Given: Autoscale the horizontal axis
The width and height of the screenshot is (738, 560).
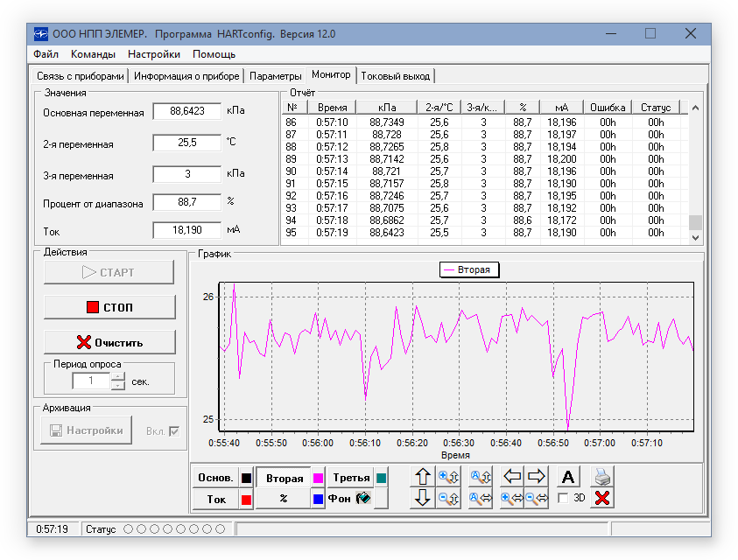Looking at the screenshot, I should (479, 496).
